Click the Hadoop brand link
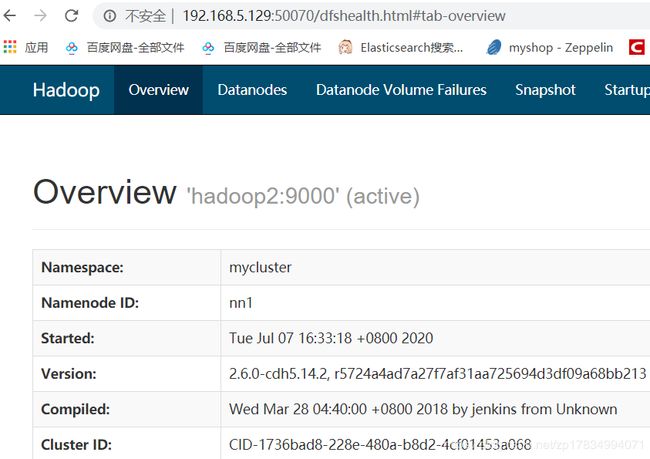650x459 pixels. click(66, 90)
